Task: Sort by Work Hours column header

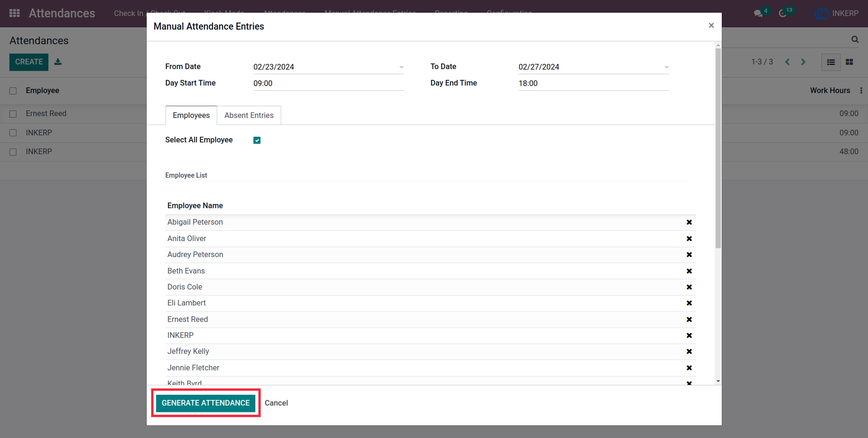Action: (x=830, y=90)
